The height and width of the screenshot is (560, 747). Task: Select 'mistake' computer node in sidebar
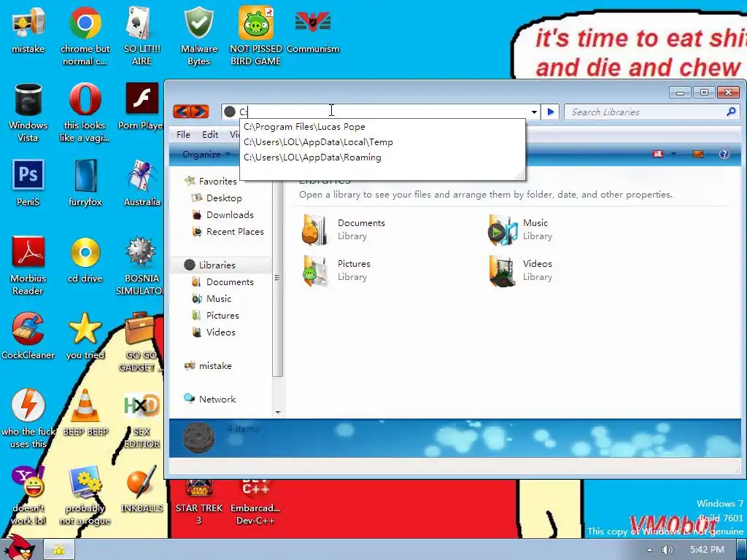(208, 366)
